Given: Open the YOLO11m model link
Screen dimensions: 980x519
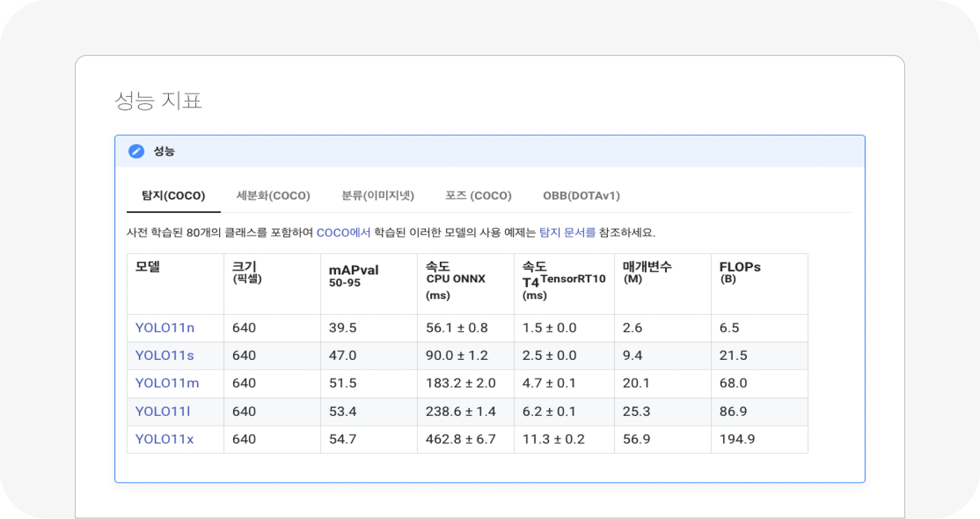Looking at the screenshot, I should pos(167,383).
